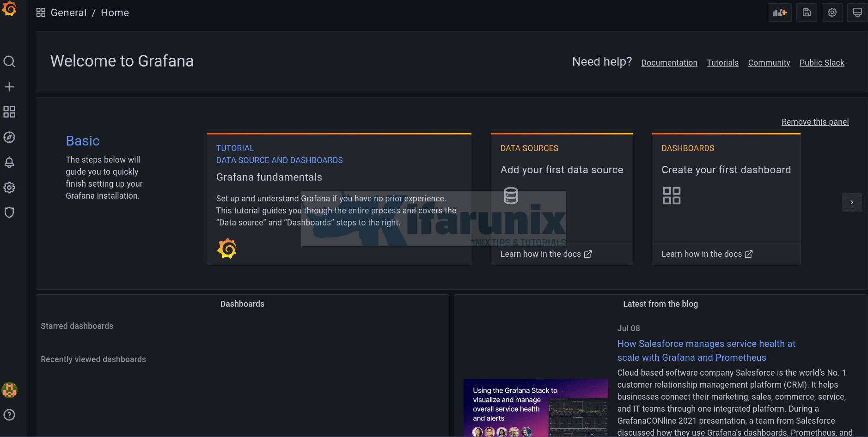Click the Cycle view mode monitor icon
Viewport: 868px width, 437px height.
coord(857,12)
